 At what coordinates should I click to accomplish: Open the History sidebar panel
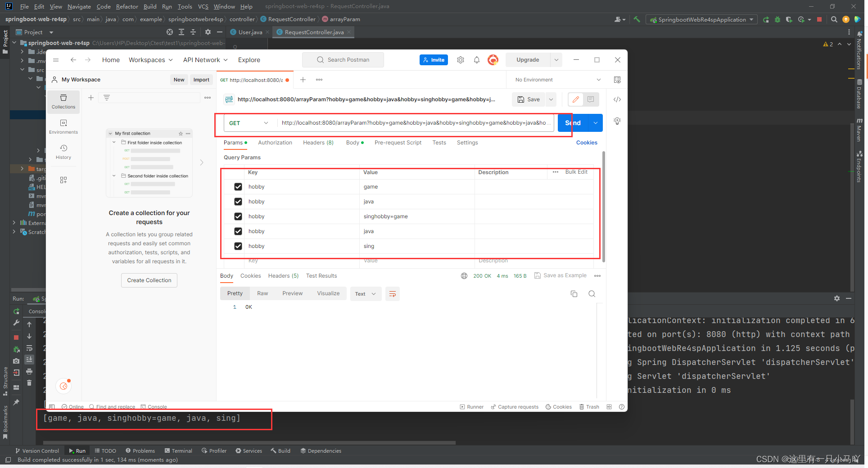tap(63, 152)
